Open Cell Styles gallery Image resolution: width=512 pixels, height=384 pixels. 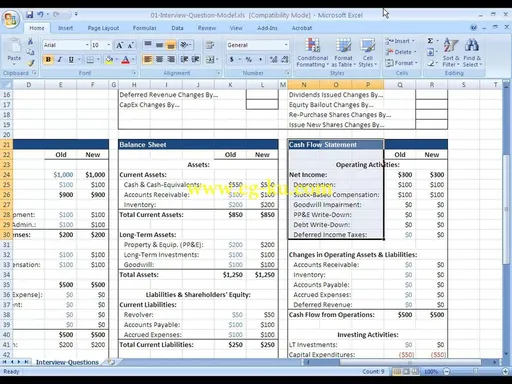[x=368, y=53]
